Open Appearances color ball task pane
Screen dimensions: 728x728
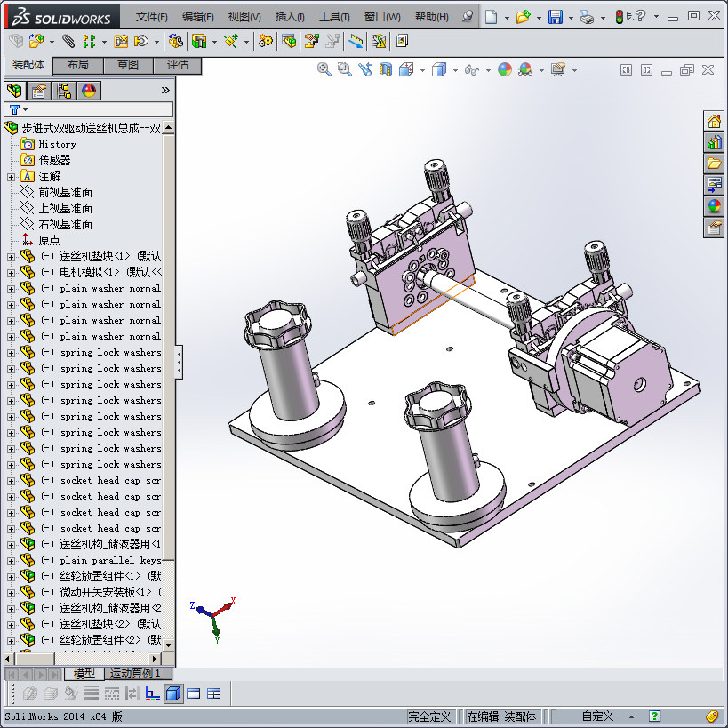714,205
